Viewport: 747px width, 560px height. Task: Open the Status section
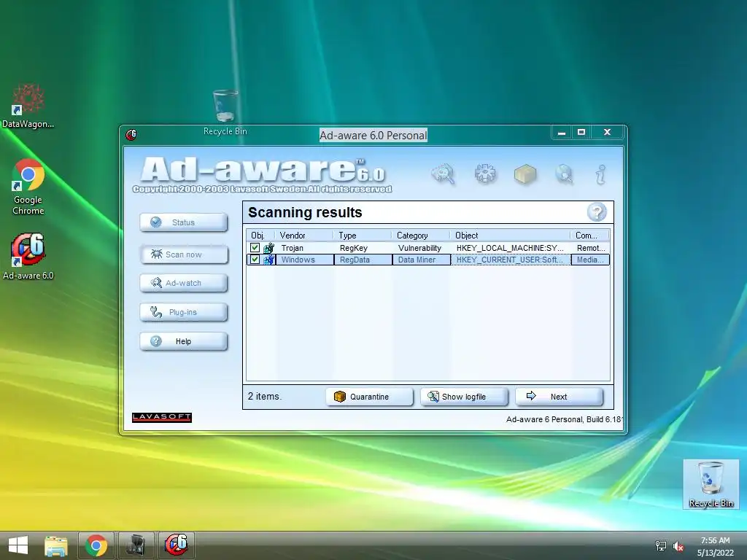click(184, 222)
